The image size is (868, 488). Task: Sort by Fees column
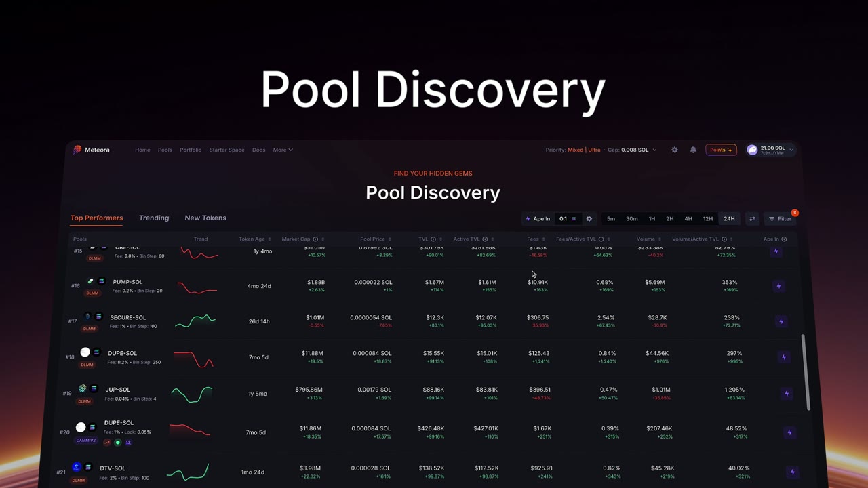(x=536, y=239)
